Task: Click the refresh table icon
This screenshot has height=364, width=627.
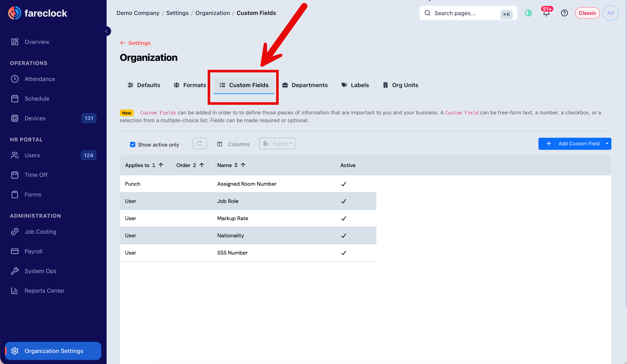Action: pyautogui.click(x=199, y=143)
